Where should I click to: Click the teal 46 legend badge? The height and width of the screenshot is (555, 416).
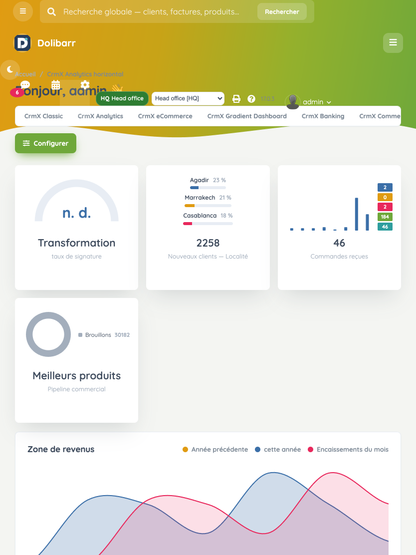pos(385,227)
